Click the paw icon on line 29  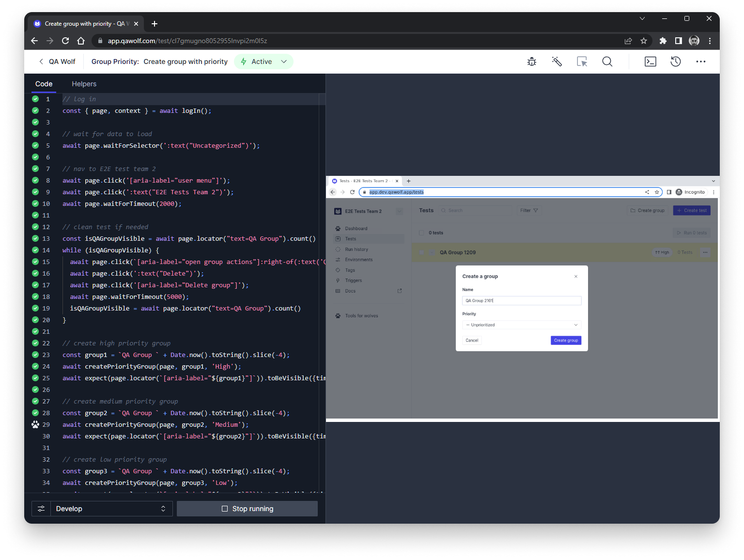pos(35,424)
